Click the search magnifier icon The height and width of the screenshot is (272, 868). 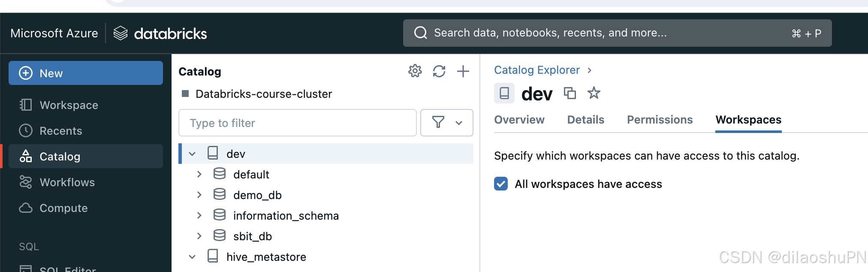pos(420,33)
